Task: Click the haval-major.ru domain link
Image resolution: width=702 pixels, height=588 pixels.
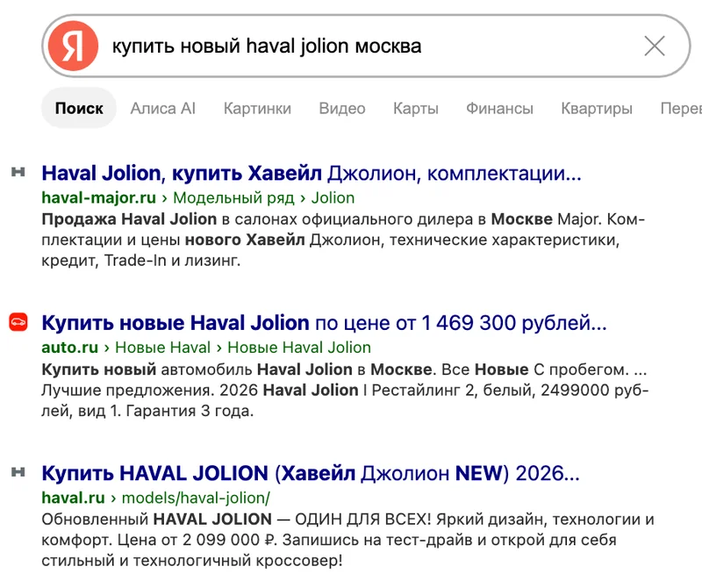Action: tap(99, 197)
